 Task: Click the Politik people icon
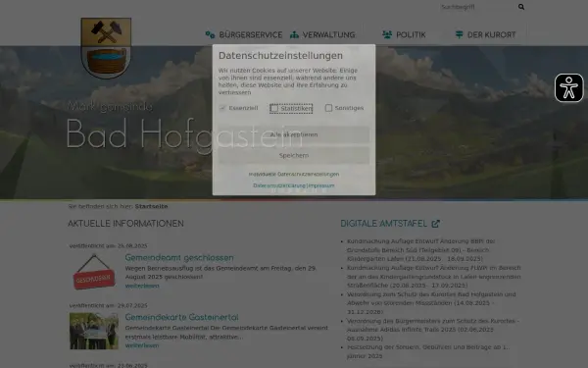[387, 35]
